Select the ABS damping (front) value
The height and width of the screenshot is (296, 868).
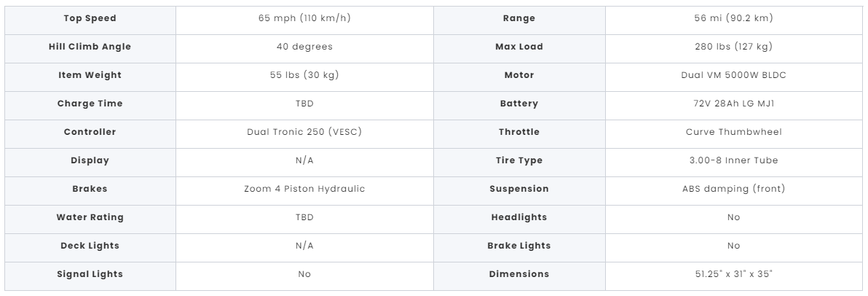click(x=733, y=189)
